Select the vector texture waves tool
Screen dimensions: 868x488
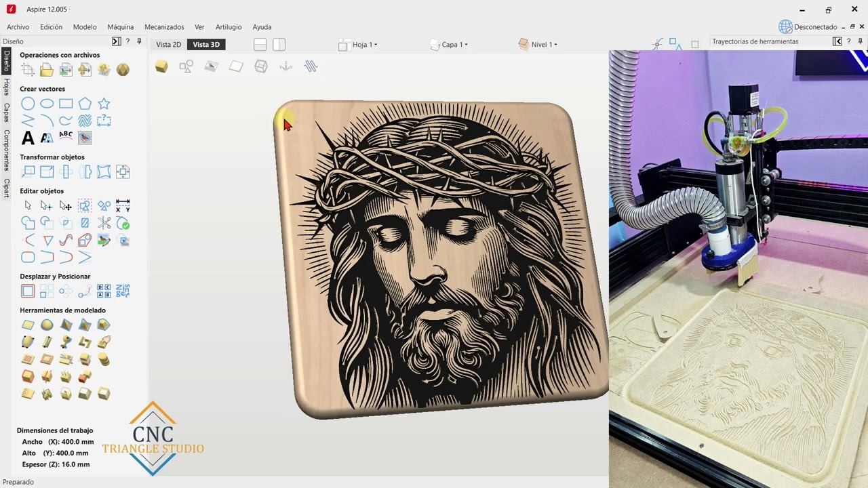pyautogui.click(x=85, y=121)
